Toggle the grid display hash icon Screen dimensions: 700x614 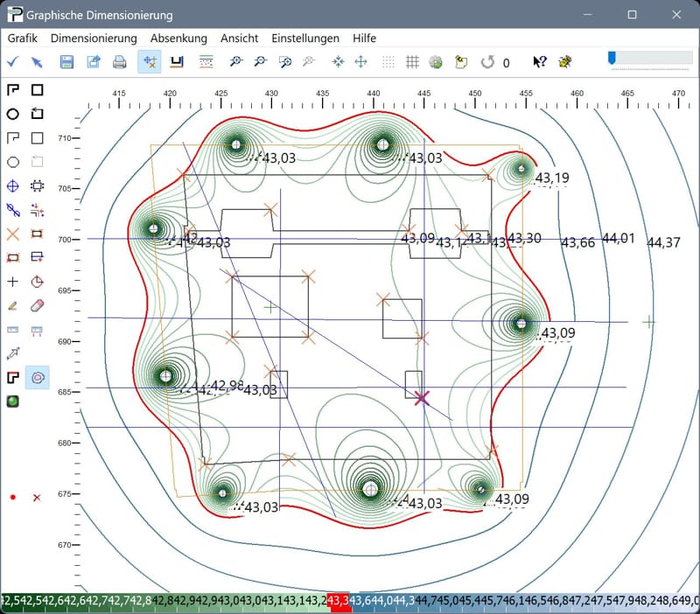coord(412,62)
